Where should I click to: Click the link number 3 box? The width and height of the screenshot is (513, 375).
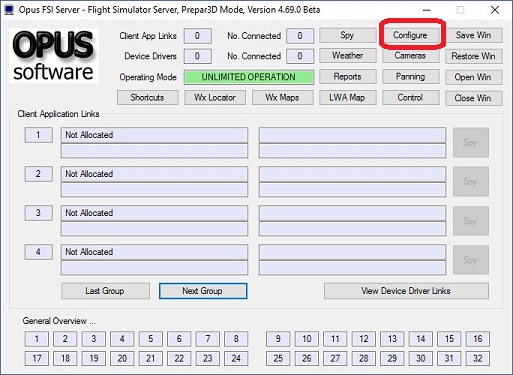[39, 213]
